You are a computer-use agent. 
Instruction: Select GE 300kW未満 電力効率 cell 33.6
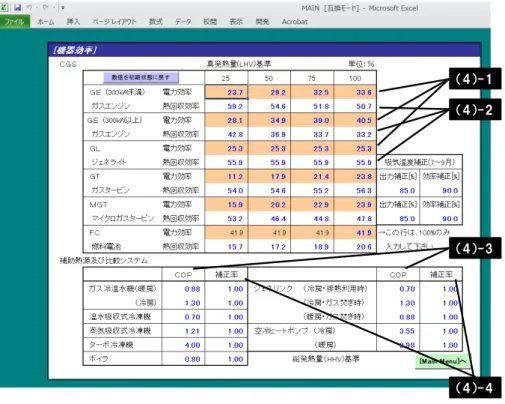coord(355,92)
